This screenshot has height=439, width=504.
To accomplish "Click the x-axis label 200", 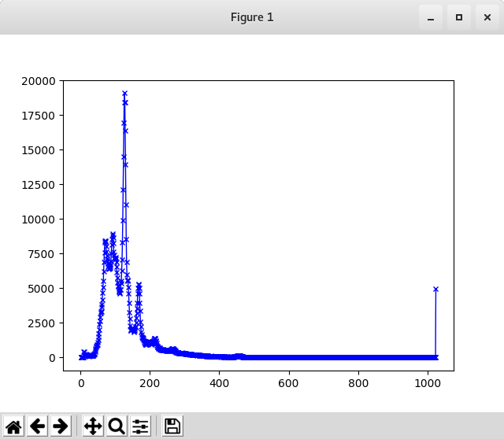I will pos(150,383).
